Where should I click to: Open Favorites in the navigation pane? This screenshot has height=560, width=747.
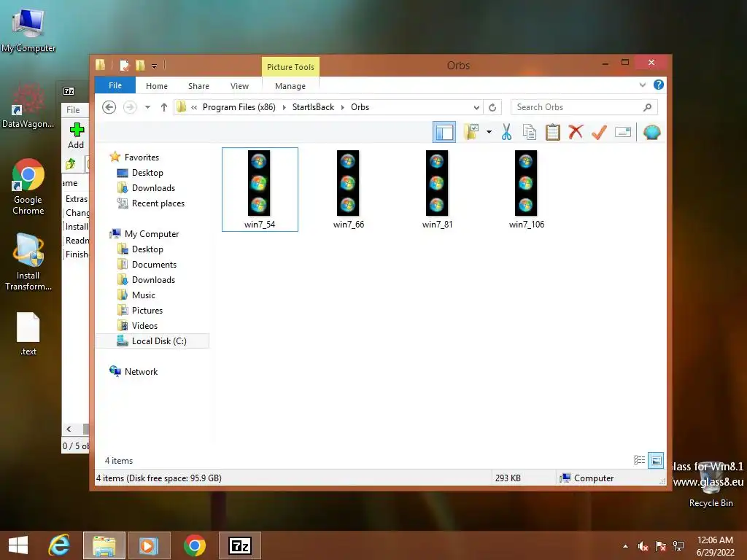coord(142,157)
